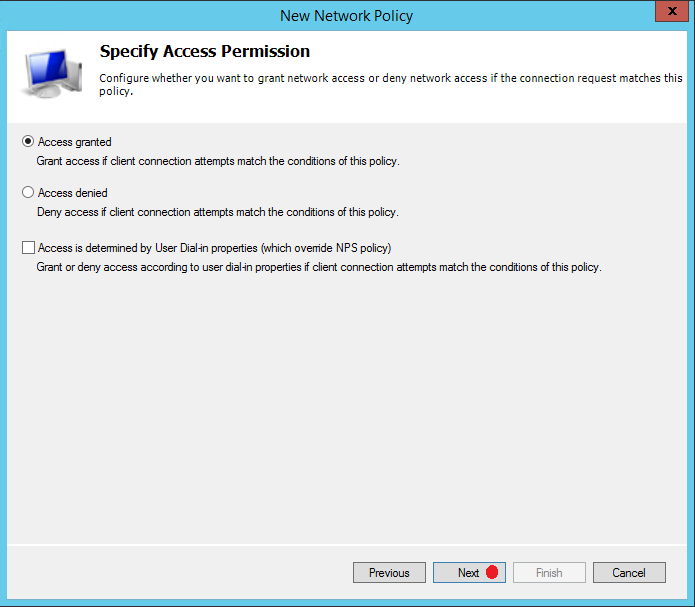
Task: Click the "Configure whether you want to grant" text
Action: point(390,84)
